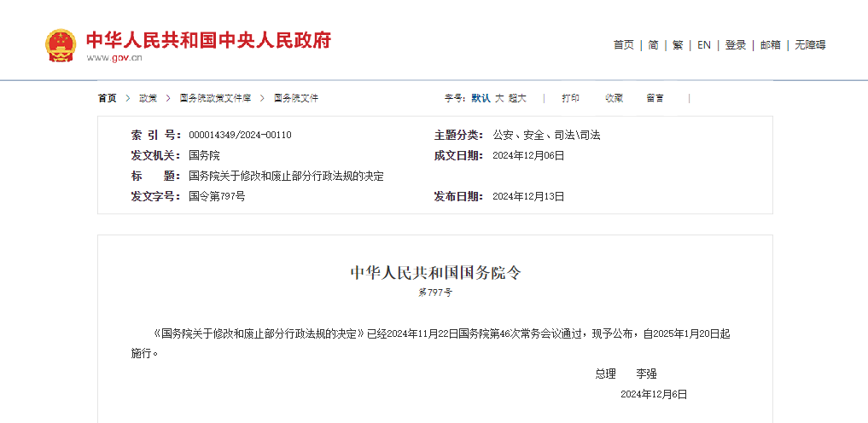Switch to simplified Chinese (简)
The width and height of the screenshot is (868, 423).
click(653, 45)
